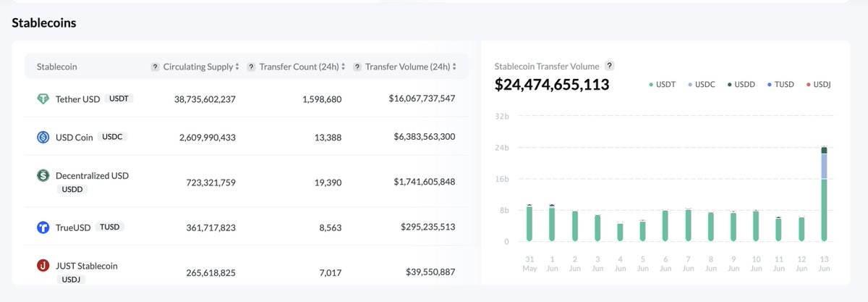Screen dimensions: 868x302
Task: Click the TUSD ticker badge
Action: (110, 227)
